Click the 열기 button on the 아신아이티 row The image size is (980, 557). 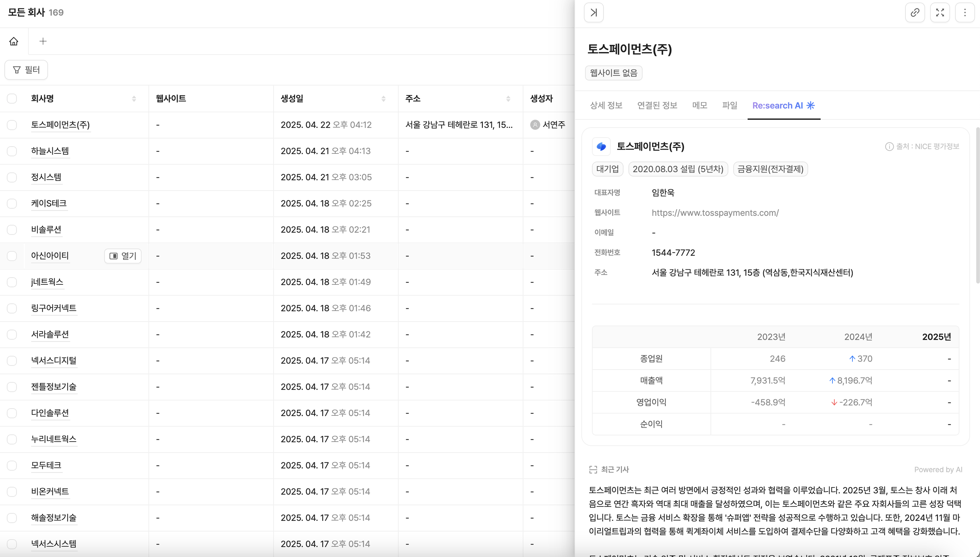(123, 256)
